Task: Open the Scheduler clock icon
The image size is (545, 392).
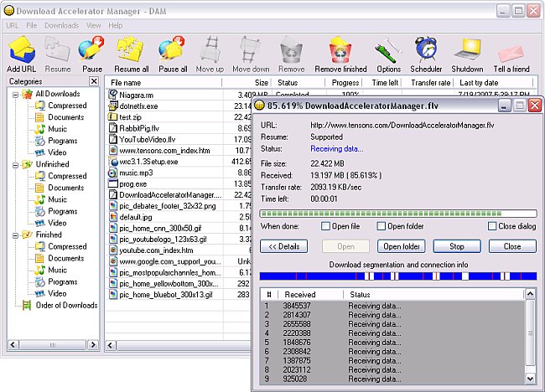Action: click(x=426, y=52)
